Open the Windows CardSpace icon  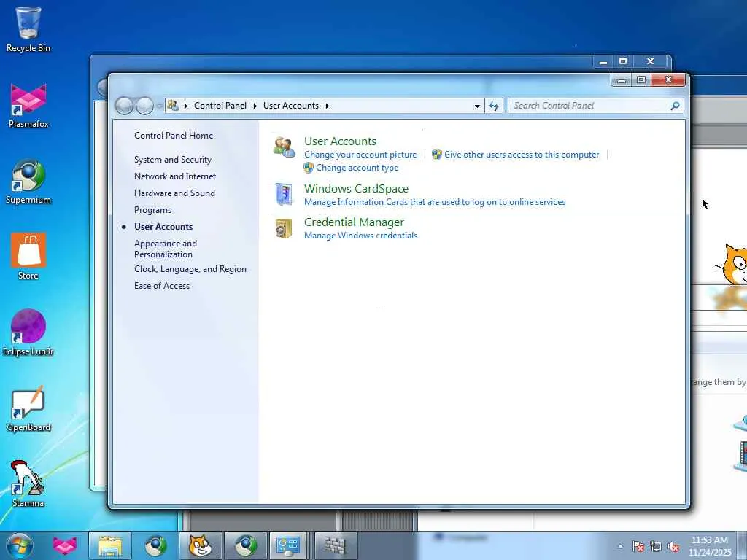coord(284,194)
